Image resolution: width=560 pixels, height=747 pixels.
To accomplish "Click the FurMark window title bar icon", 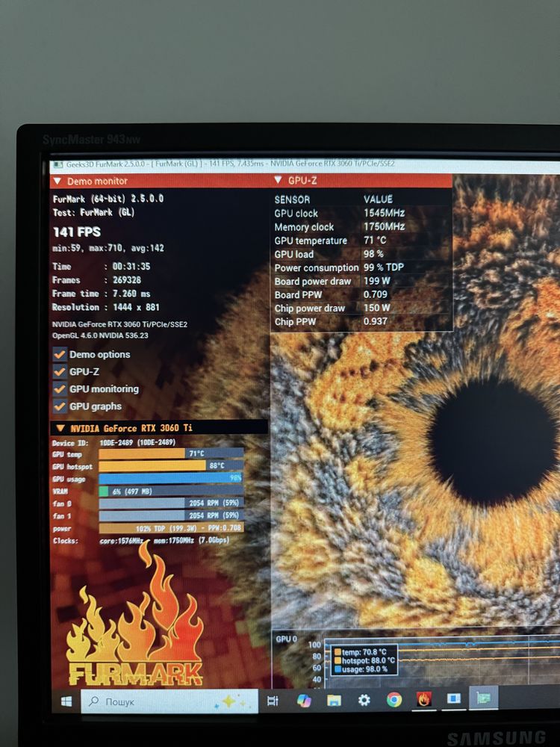I will click(58, 164).
